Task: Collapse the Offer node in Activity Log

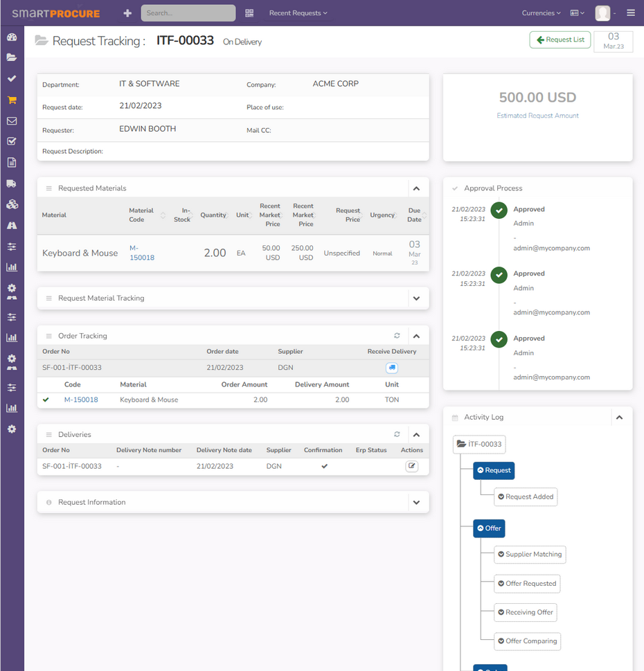Action: 489,528
